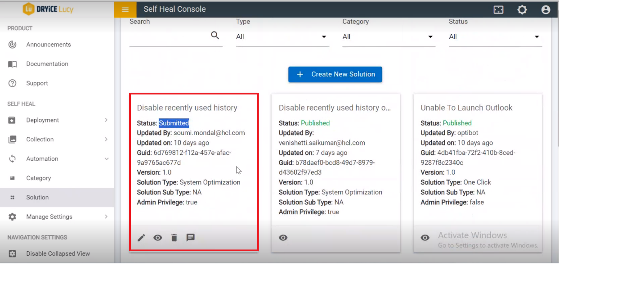Click the fullscreen icon in the top bar
644x307 pixels.
click(498, 9)
